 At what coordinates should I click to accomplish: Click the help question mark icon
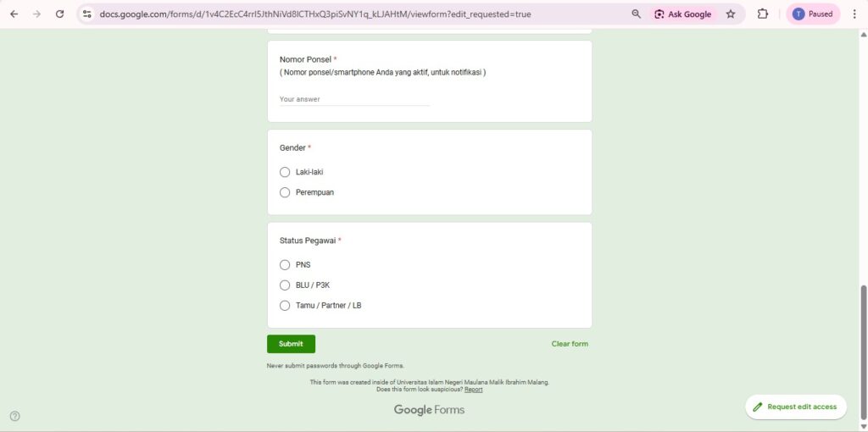click(14, 416)
